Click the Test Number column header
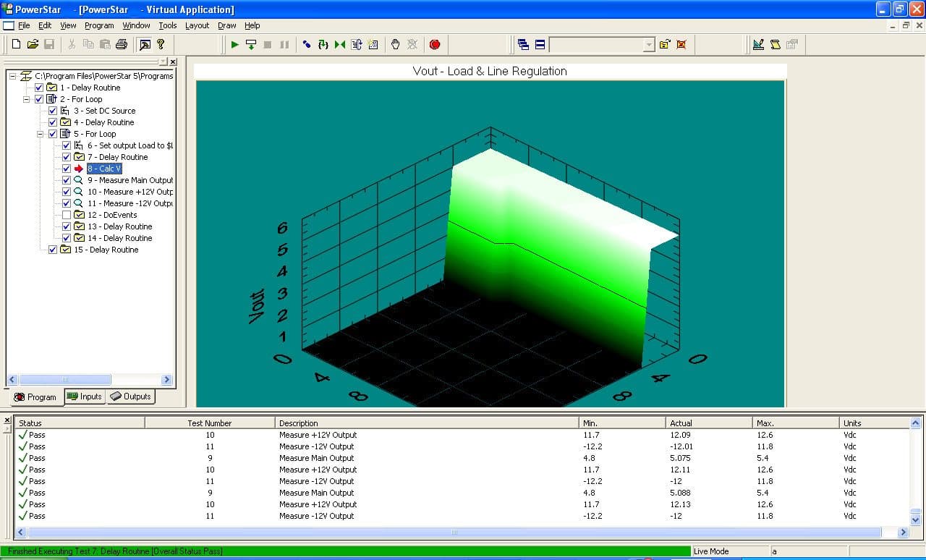Viewport: 926px width, 560px height. coord(210,423)
